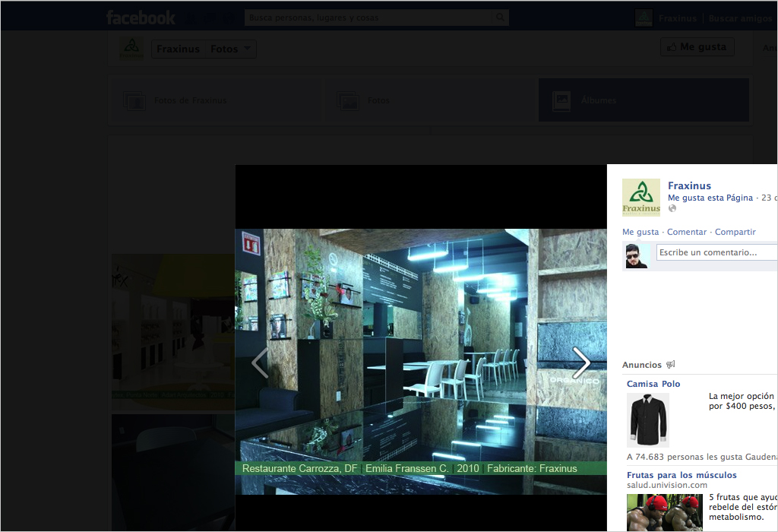Open the Fraxinus logo in the photo sidebar
Image resolution: width=778 pixels, height=532 pixels.
[x=641, y=198]
